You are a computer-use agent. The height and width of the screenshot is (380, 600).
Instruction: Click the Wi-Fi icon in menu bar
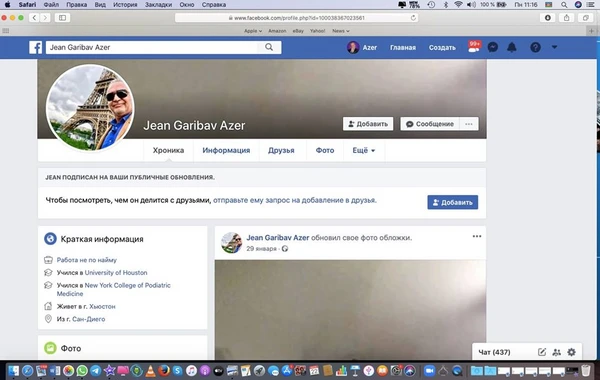click(x=458, y=5)
